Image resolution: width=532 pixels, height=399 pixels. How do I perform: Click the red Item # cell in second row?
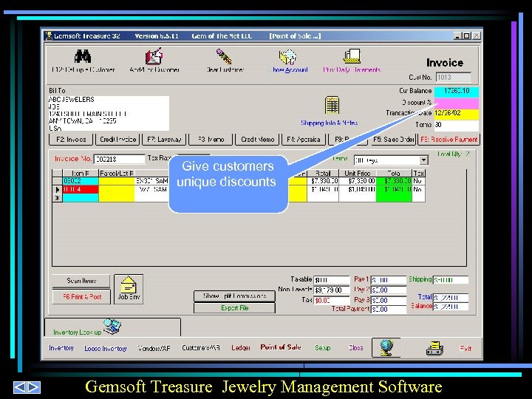coord(81,189)
